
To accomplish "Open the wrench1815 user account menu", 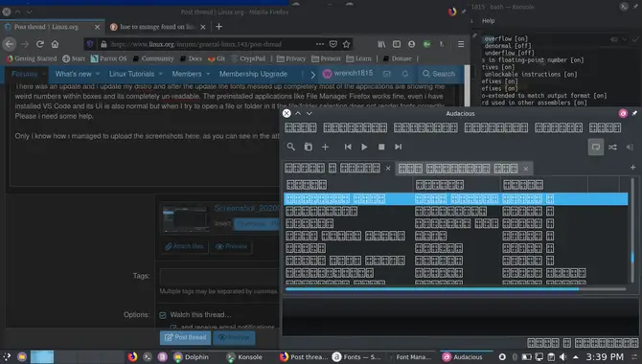I will [x=348, y=74].
